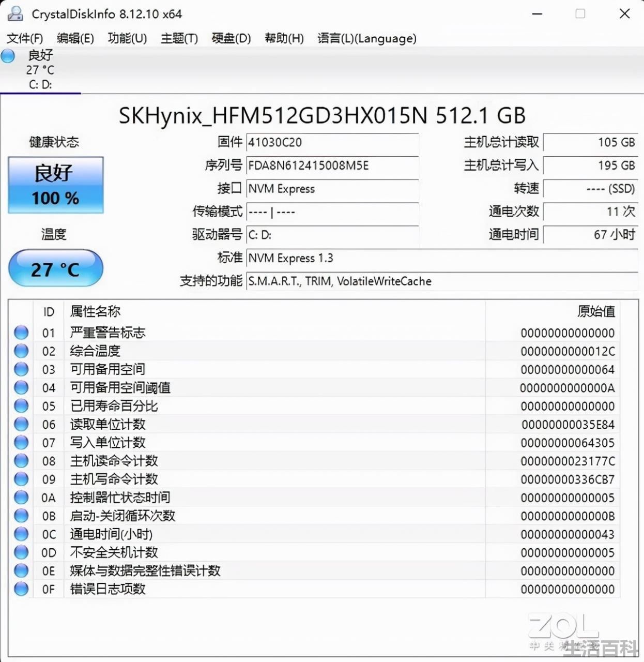
Task: Click the disk title SKHynix_HFM512GD3HX015N 512.1 GB
Action: point(322,115)
